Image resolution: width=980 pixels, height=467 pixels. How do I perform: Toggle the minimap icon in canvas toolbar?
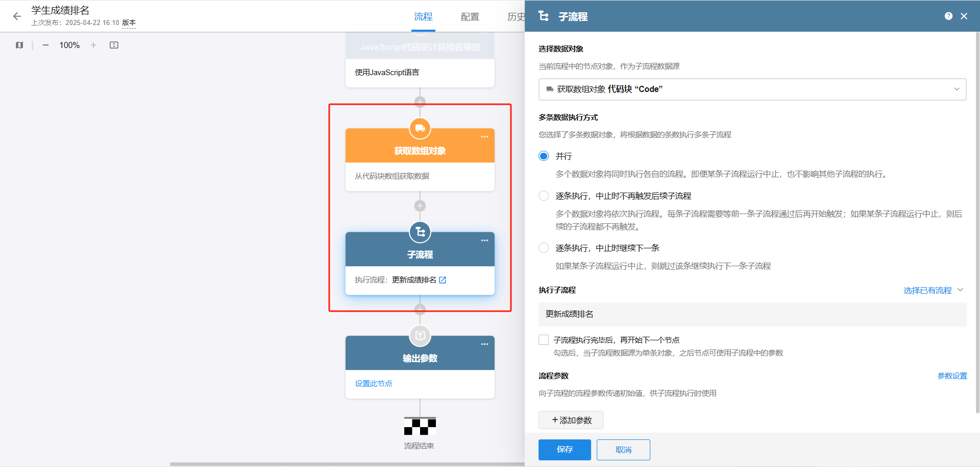click(19, 45)
